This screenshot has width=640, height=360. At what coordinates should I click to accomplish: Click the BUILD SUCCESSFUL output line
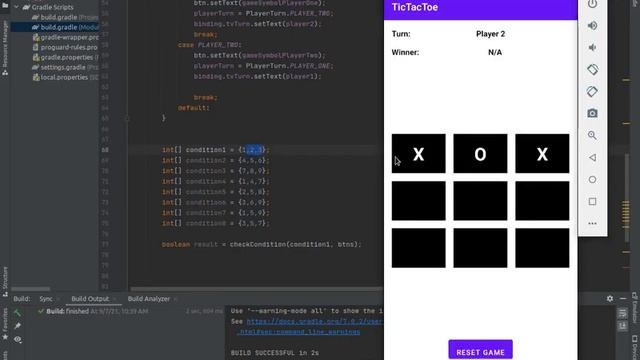pyautogui.click(x=275, y=353)
